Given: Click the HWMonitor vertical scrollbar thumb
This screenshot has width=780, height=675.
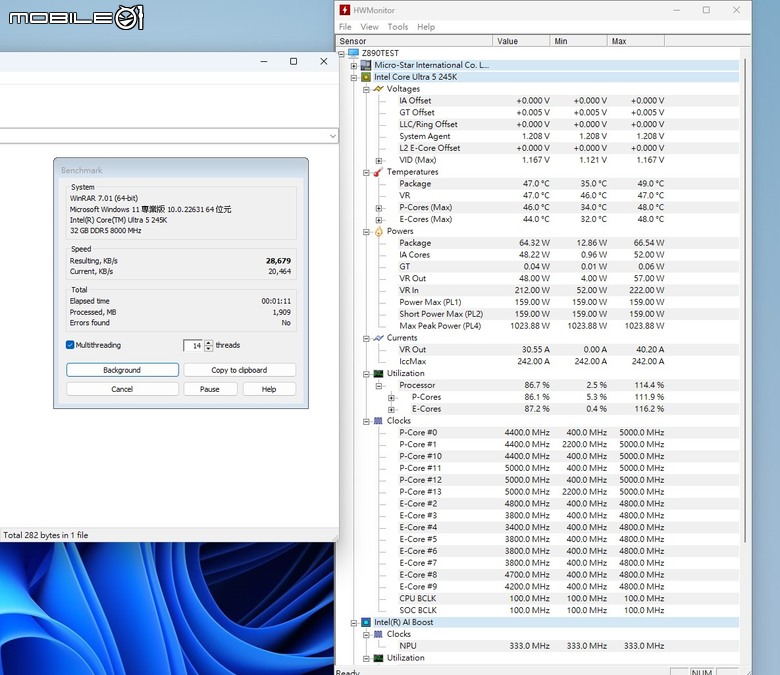Looking at the screenshot, I should point(745,301).
